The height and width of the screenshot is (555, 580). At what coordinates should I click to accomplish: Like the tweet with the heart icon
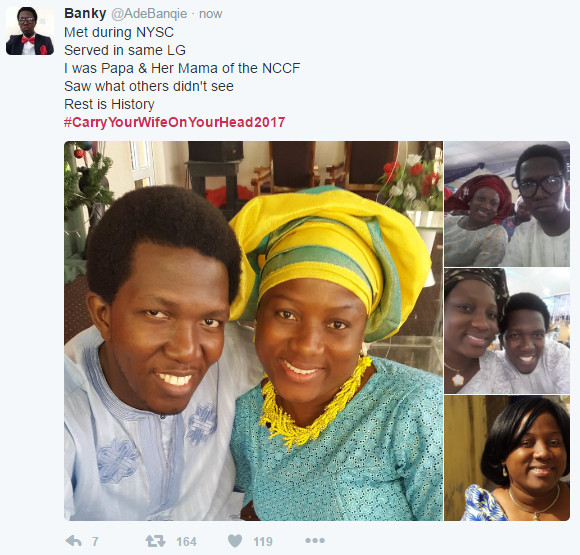[235, 541]
